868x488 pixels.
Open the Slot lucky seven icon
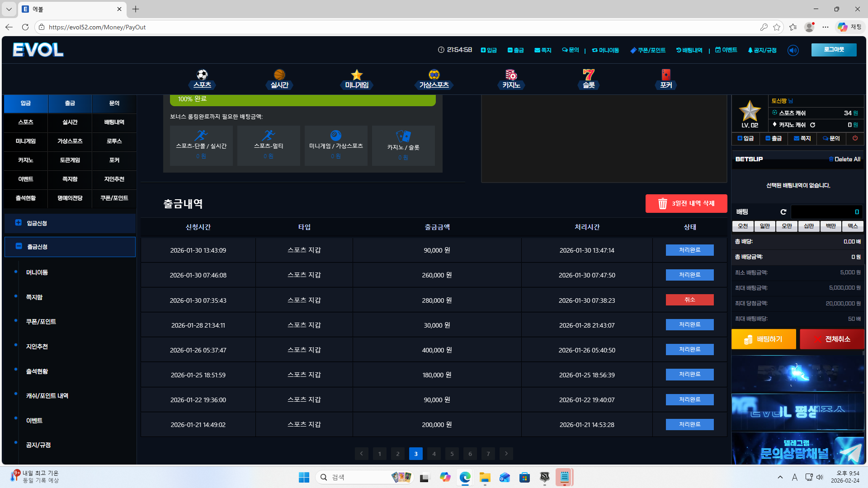[588, 75]
